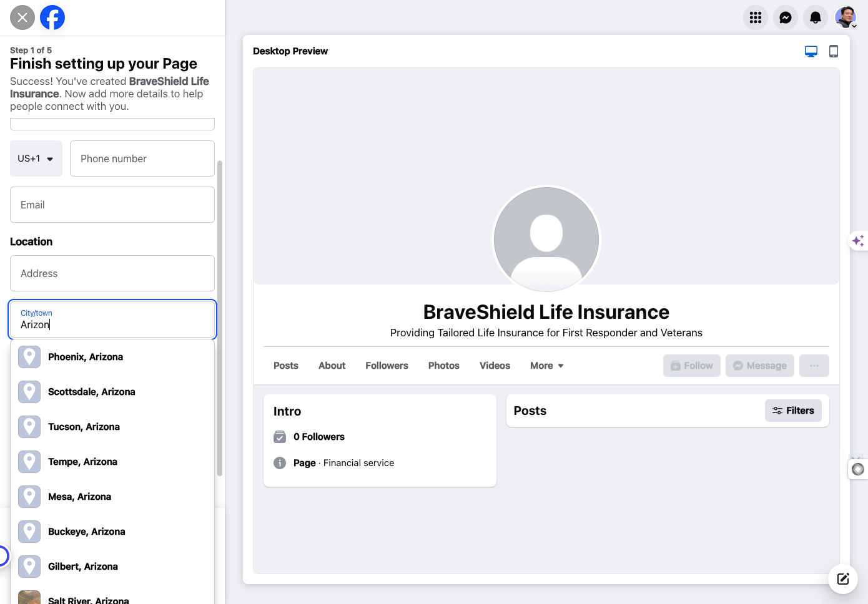Open the posts Filters button
Screen dimensions: 868x604
pyautogui.click(x=794, y=411)
